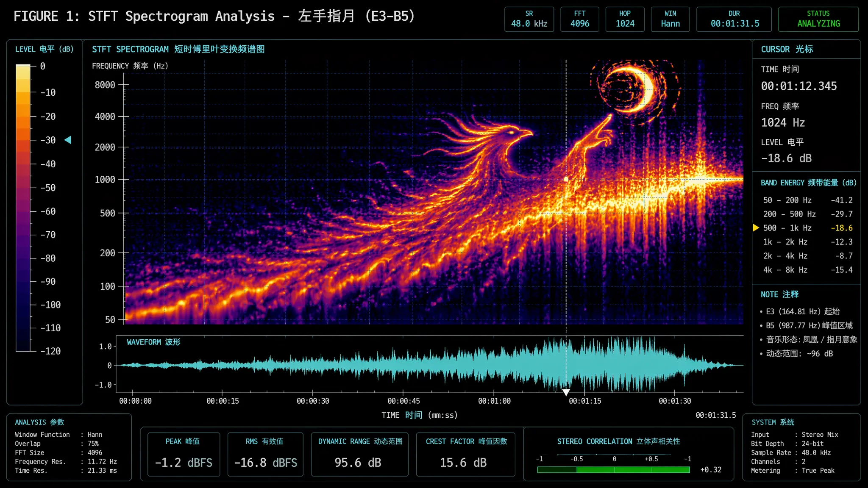Click the CURSOR panel heading

tap(787, 49)
